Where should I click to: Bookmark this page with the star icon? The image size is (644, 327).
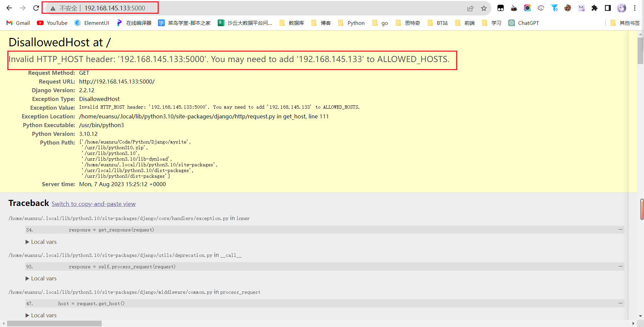point(484,8)
